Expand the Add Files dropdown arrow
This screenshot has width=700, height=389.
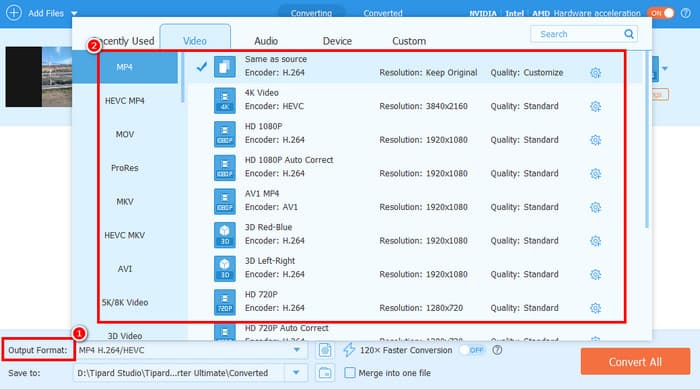(74, 13)
